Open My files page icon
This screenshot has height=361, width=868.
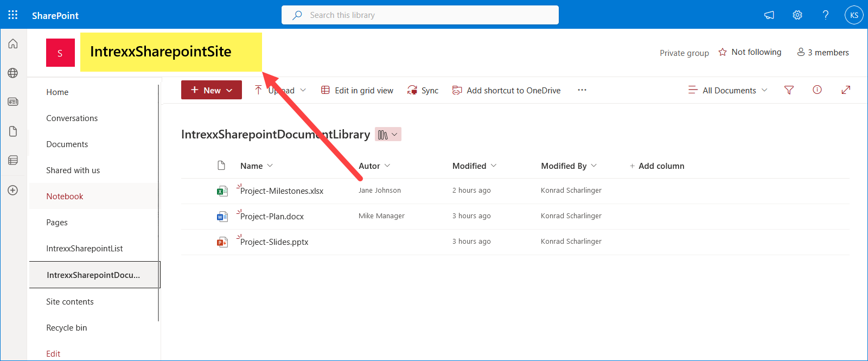13,131
